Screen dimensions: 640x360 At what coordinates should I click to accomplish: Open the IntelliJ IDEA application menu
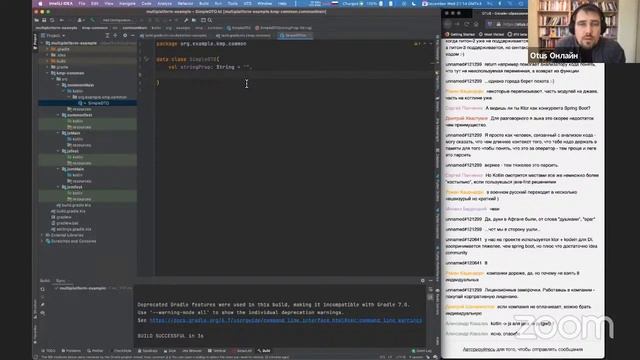[60, 4]
